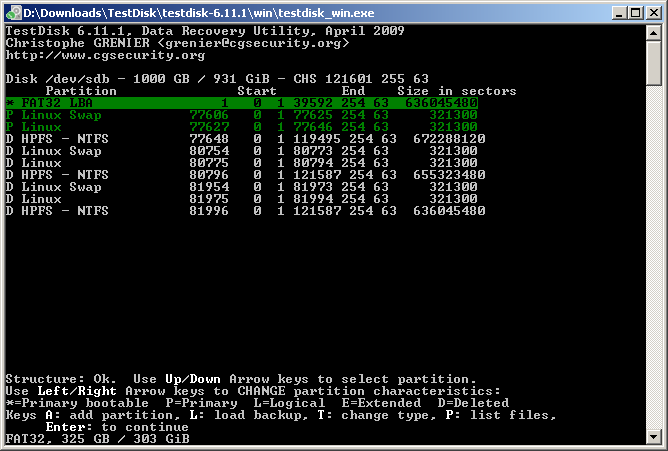The image size is (668, 451).
Task: Click the size value 655323480
Action: tap(449, 175)
